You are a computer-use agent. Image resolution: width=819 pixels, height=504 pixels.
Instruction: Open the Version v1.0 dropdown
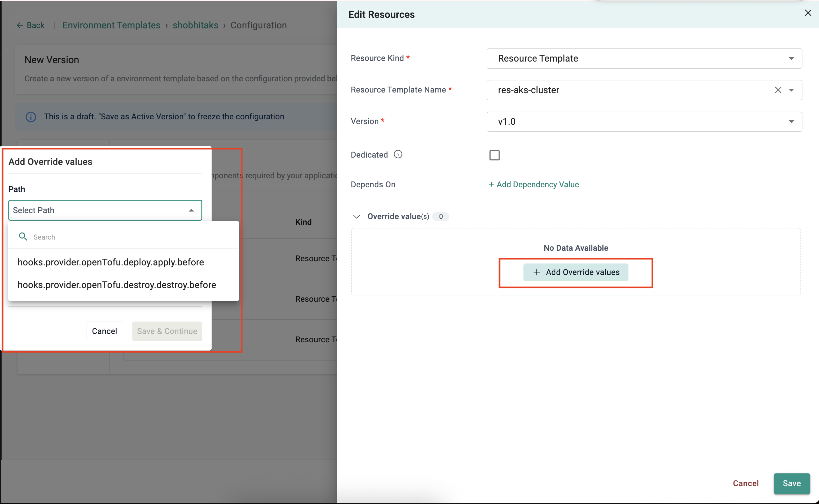coord(791,122)
